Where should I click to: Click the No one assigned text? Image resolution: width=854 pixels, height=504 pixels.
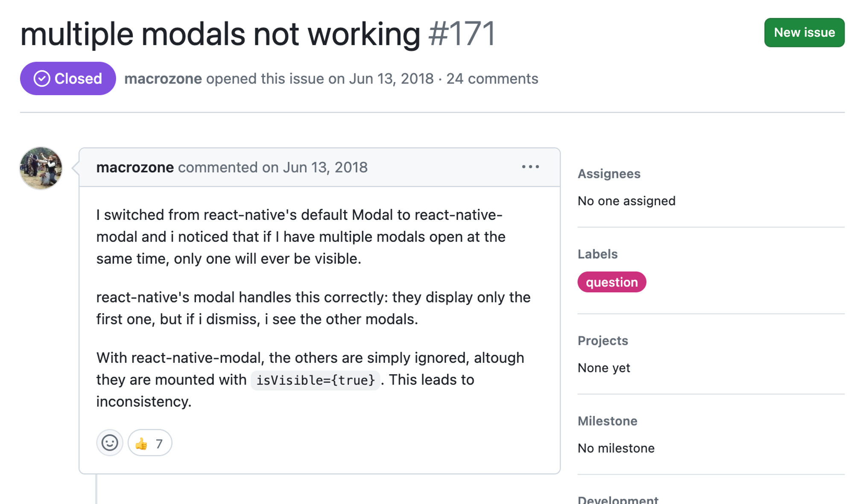626,201
